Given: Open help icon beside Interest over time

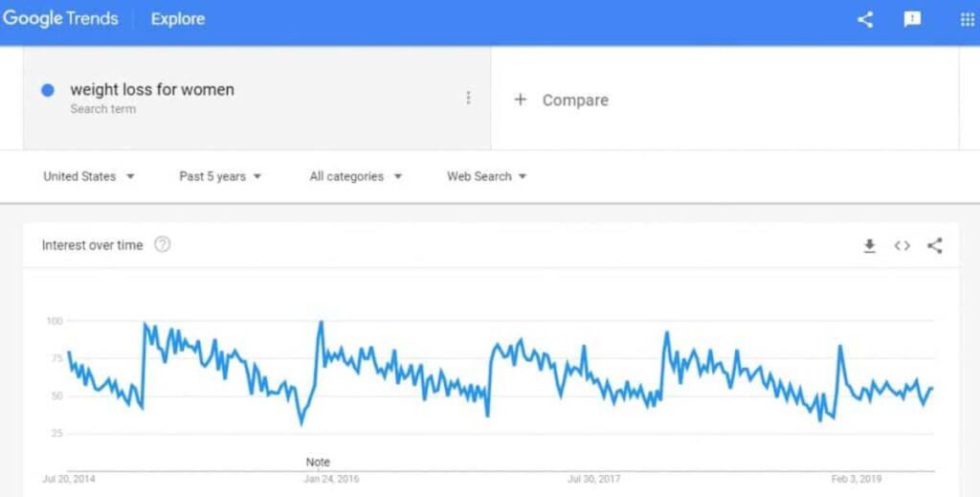Looking at the screenshot, I should point(163,244).
